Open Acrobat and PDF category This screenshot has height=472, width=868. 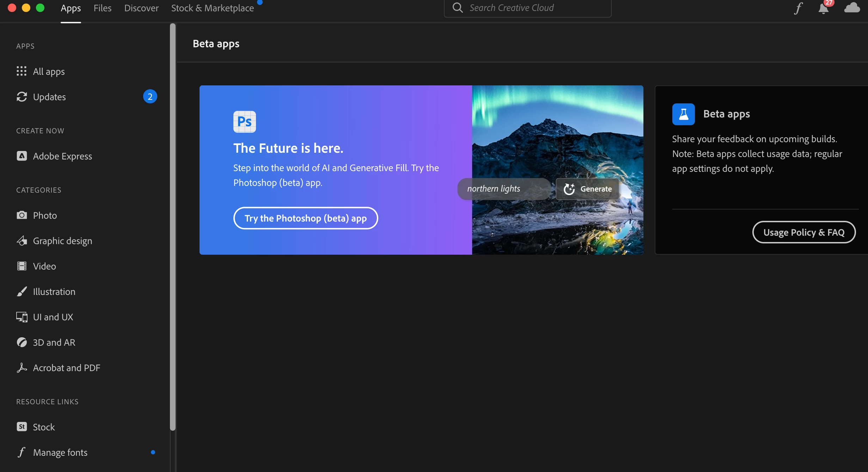tap(66, 368)
